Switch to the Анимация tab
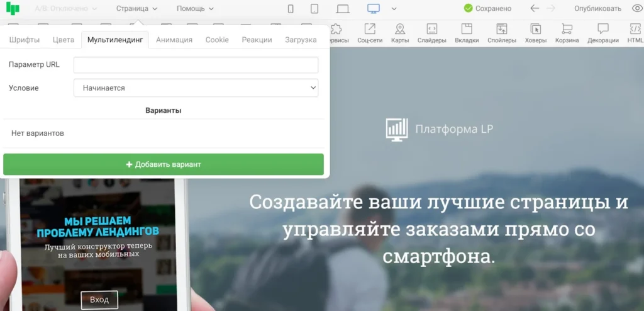 pos(174,40)
